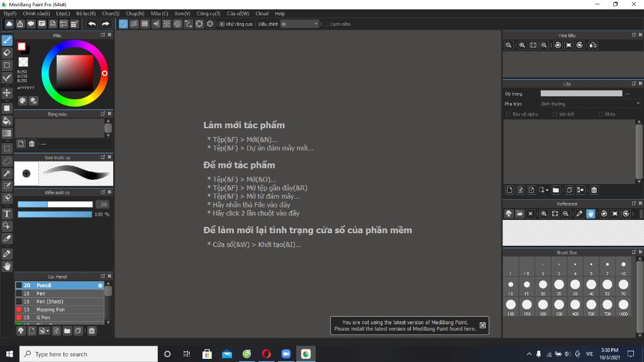Enable the grid snap icon
The image size is (644, 362).
tap(145, 24)
